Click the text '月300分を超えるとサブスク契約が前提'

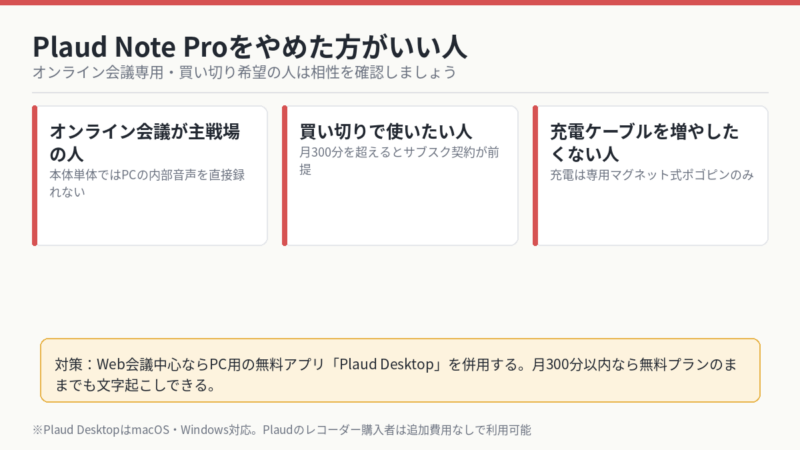(399, 161)
